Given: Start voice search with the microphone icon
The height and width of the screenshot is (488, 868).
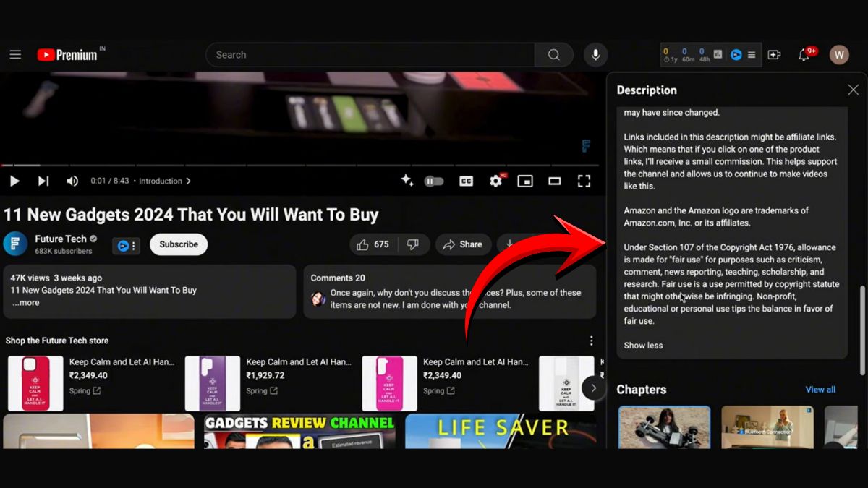Looking at the screenshot, I should point(595,54).
